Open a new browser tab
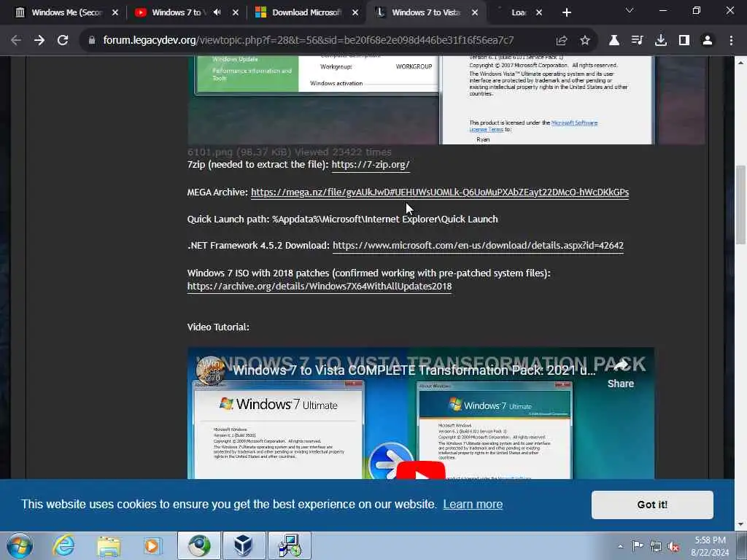 [566, 12]
